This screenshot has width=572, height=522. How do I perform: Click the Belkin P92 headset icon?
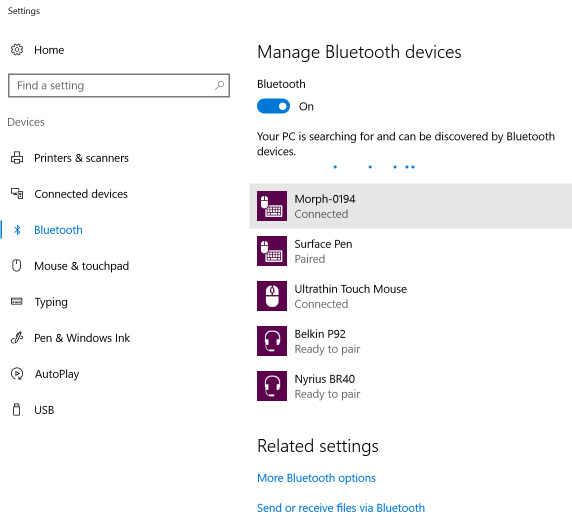[272, 341]
